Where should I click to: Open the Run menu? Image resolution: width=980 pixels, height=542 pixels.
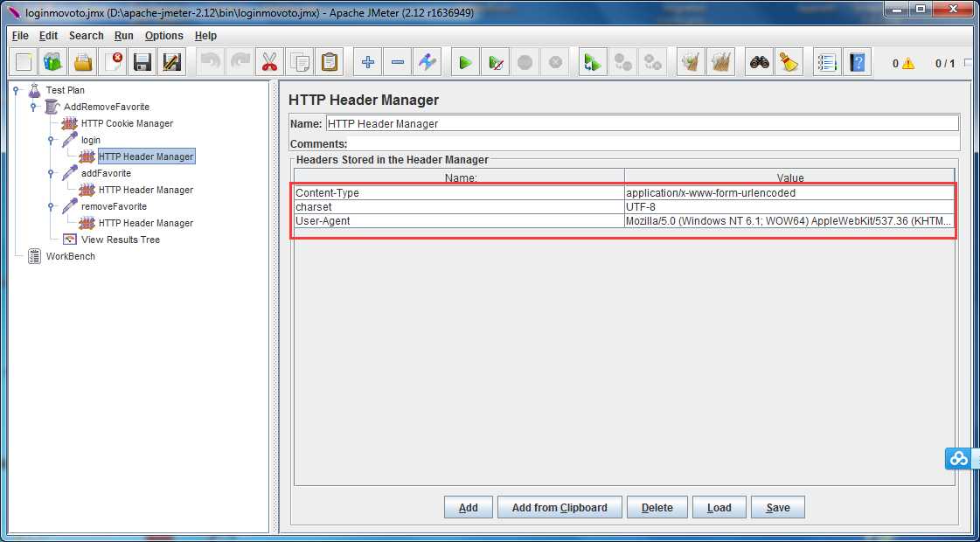(x=124, y=36)
